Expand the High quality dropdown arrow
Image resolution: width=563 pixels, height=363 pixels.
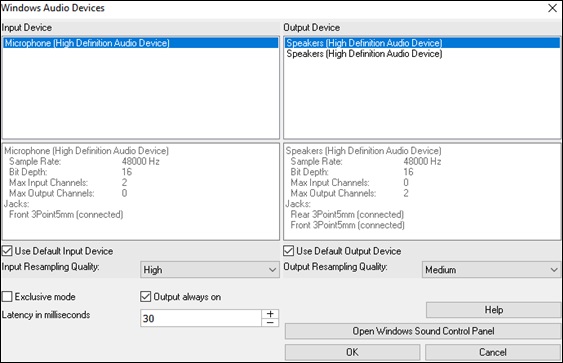[273, 270]
